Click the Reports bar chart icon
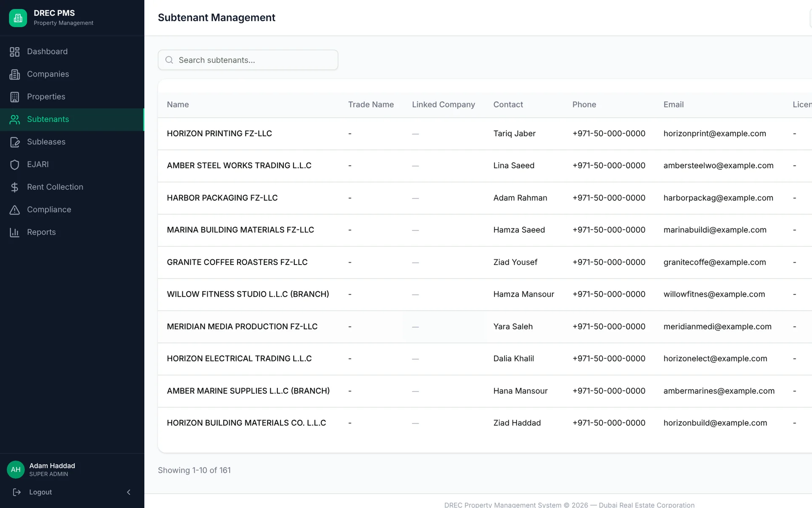The height and width of the screenshot is (508, 812). [15, 232]
